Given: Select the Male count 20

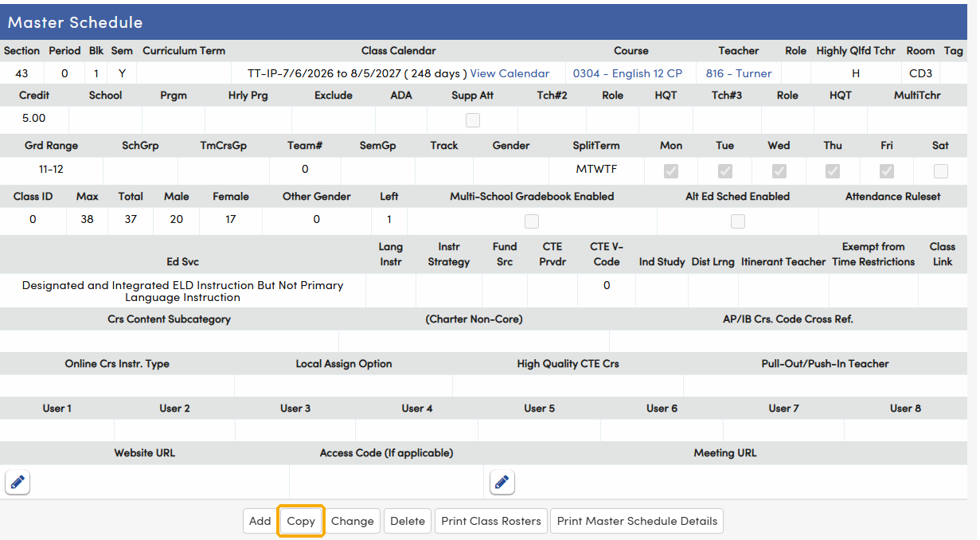Looking at the screenshot, I should 177,219.
